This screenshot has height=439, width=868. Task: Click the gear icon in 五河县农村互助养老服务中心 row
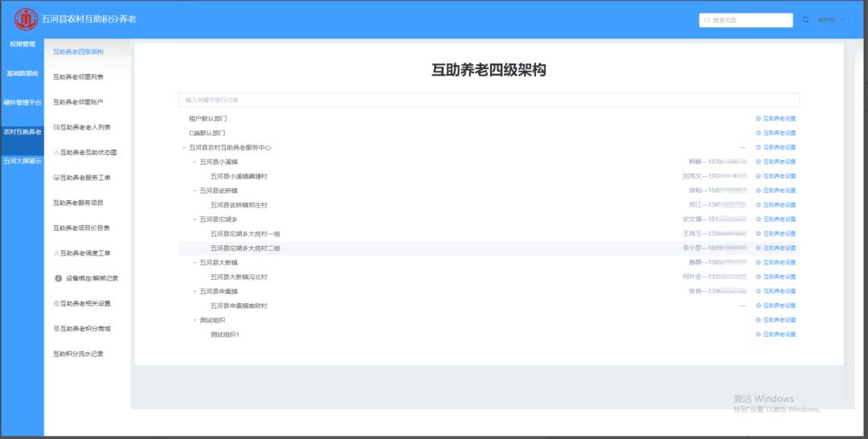pyautogui.click(x=759, y=147)
